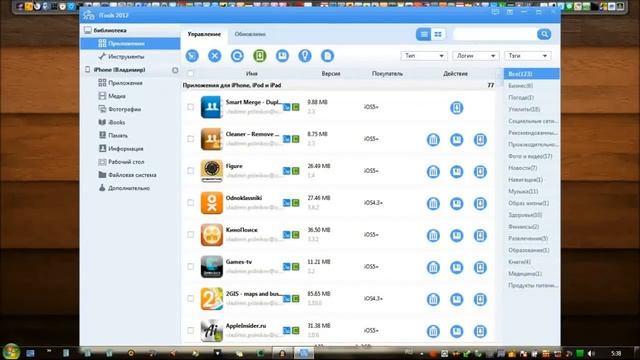This screenshot has height=360, width=640.
Task: Filter by tag Фото и видео(17)
Action: (530, 156)
